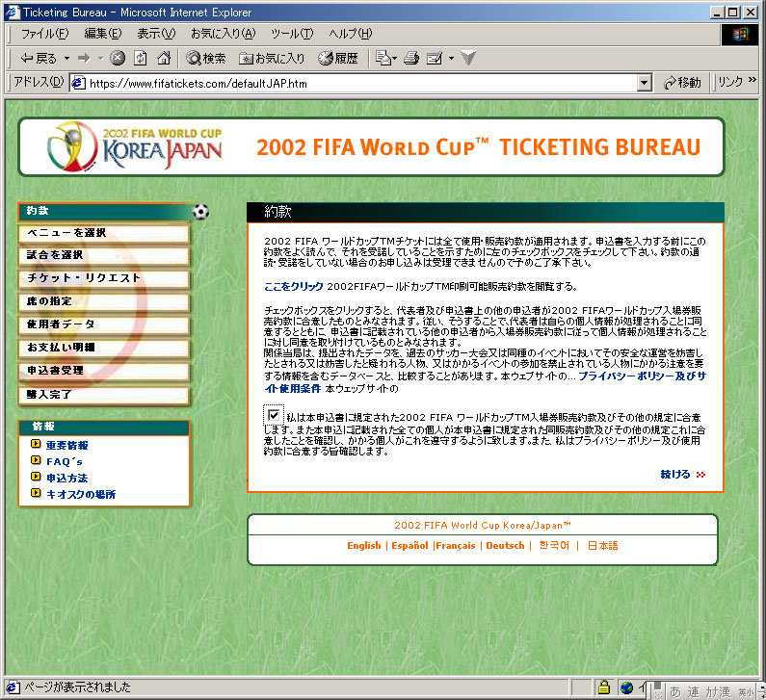This screenshot has height=700, width=766.
Task: Click the address bar URL field
Action: point(361,84)
